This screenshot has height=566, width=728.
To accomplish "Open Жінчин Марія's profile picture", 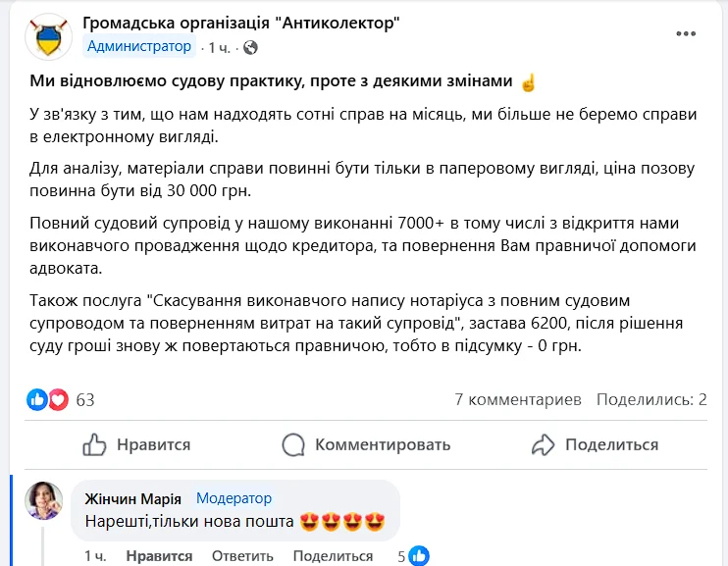I will point(45,501).
